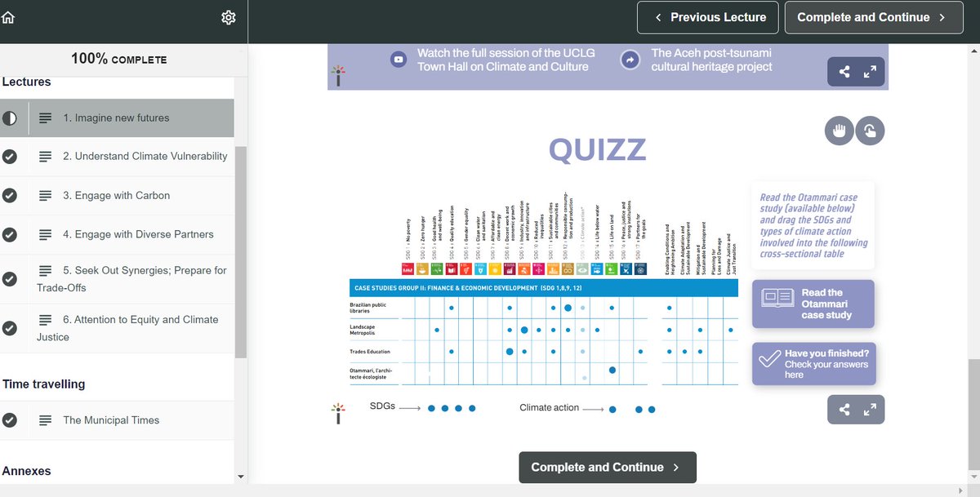Screen dimensions: 980x497
Task: Click the check circle for Engage with Carbon
Action: click(x=10, y=196)
